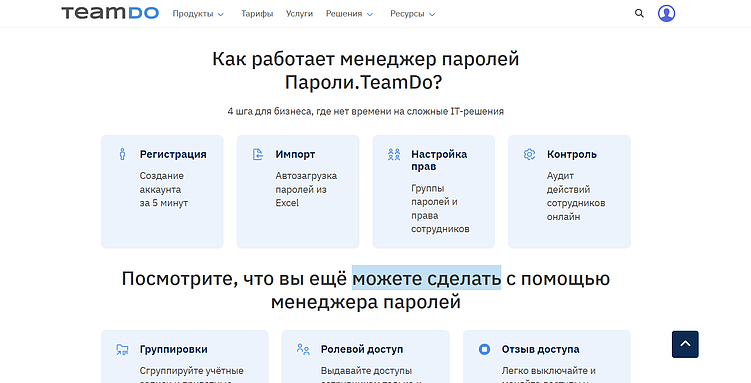Click the Регистрация card person icon

click(122, 154)
